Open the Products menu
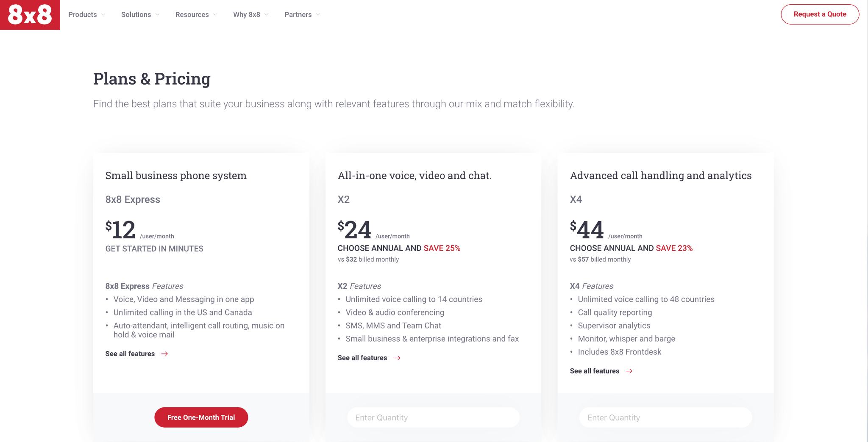868x442 pixels. tap(87, 14)
